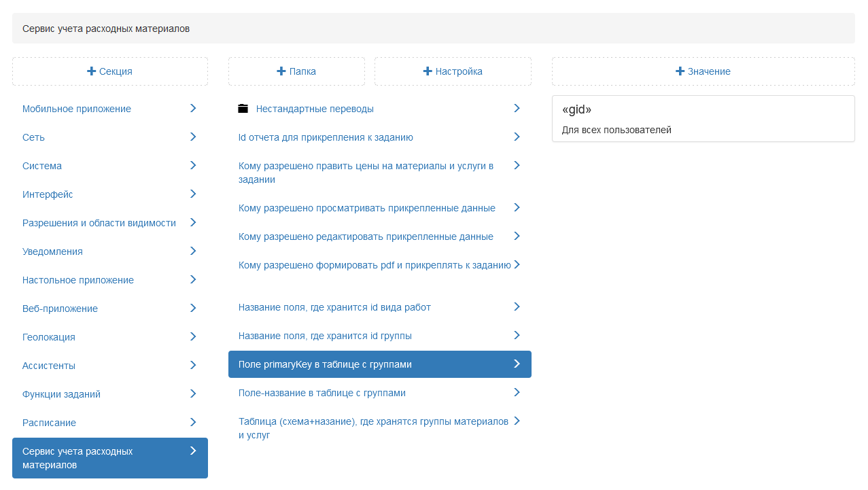Click chevron arrow next to Мобильное приложение

tap(193, 108)
